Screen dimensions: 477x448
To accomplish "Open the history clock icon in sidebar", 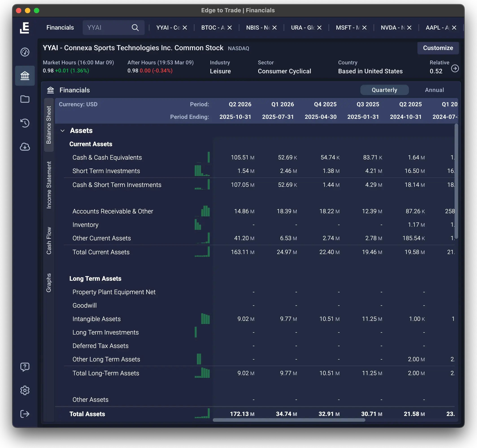I will point(25,123).
